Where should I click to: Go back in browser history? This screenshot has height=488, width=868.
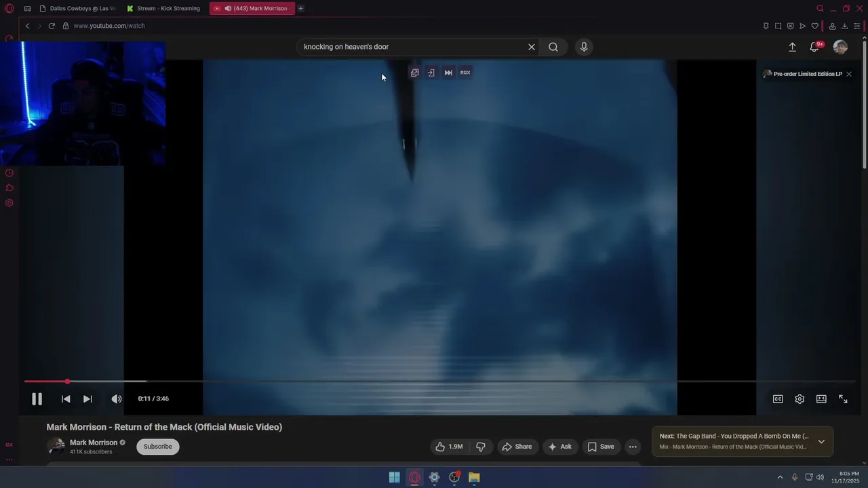pos(27,26)
